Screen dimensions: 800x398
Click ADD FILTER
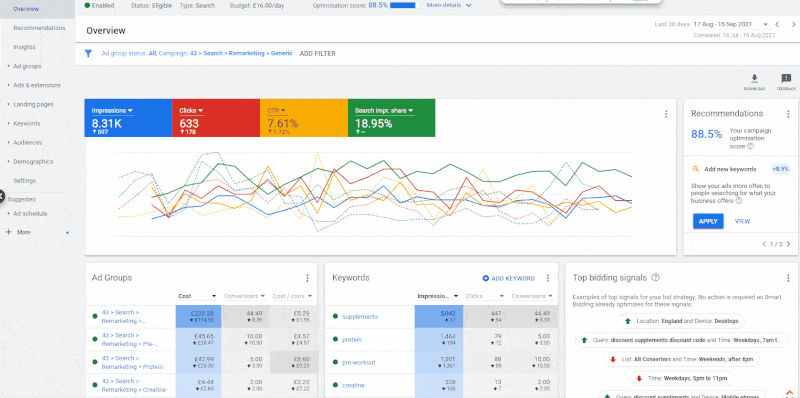coord(317,54)
